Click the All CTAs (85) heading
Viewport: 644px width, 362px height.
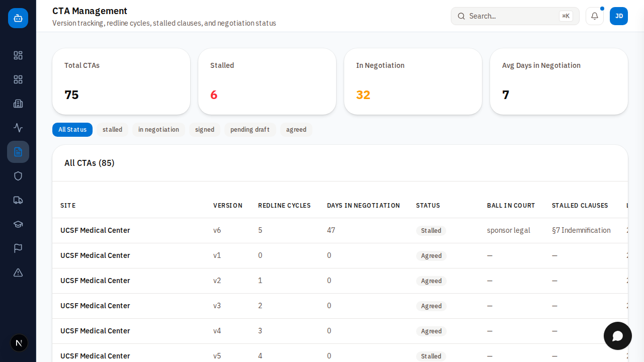[x=90, y=163]
